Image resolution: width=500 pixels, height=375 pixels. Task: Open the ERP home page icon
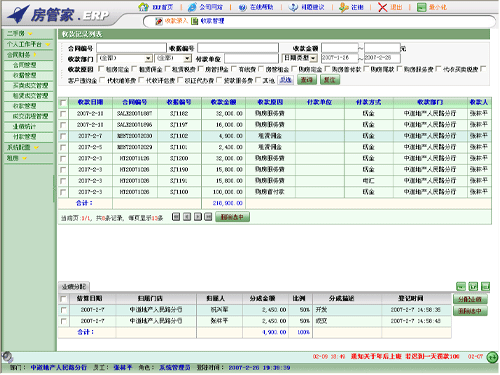[x=143, y=7]
